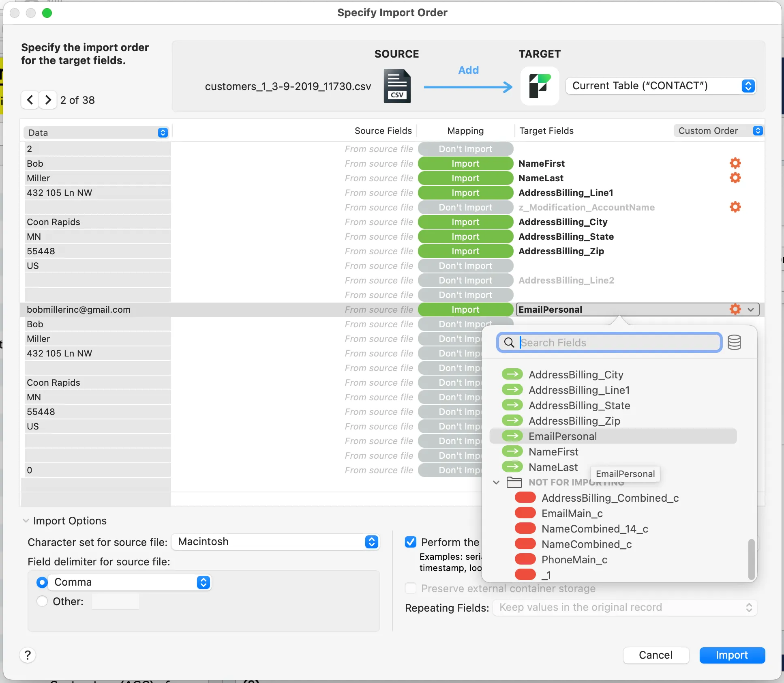Advance to next record with right arrow
This screenshot has height=683, width=784.
click(x=48, y=100)
